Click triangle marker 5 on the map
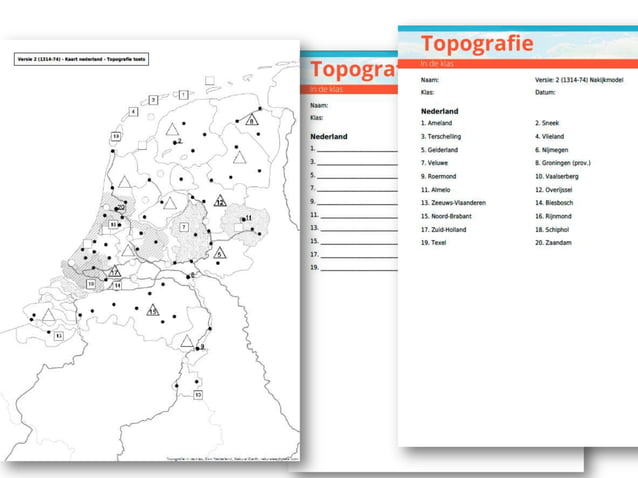Screen dimensions: 638x478 219,253
